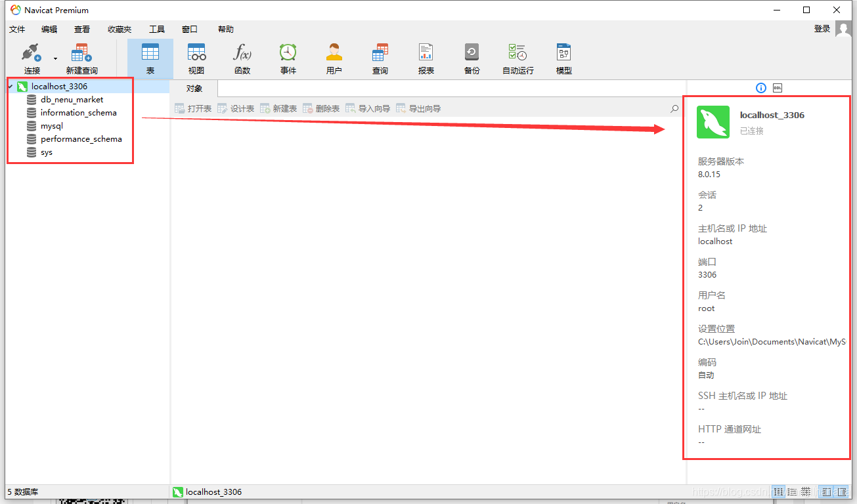Toggle the left navigation pane button
The height and width of the screenshot is (504, 857).
tap(827, 492)
